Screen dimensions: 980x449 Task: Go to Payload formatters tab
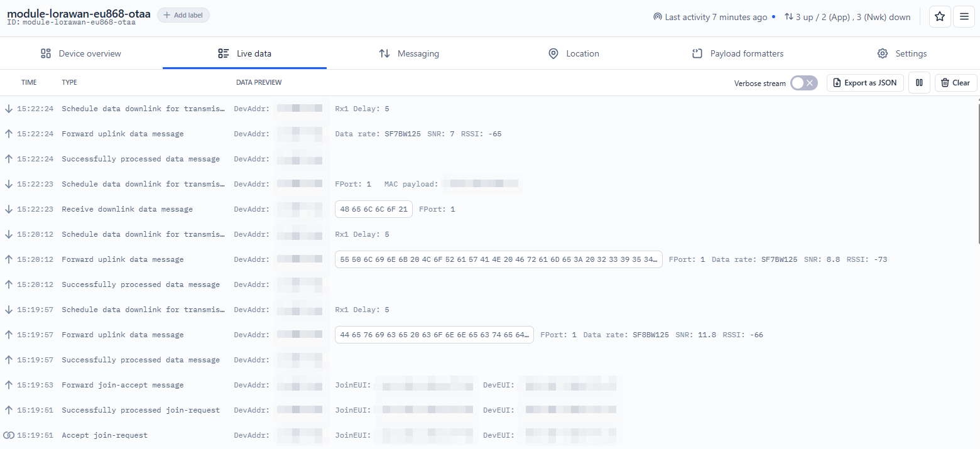click(x=738, y=54)
